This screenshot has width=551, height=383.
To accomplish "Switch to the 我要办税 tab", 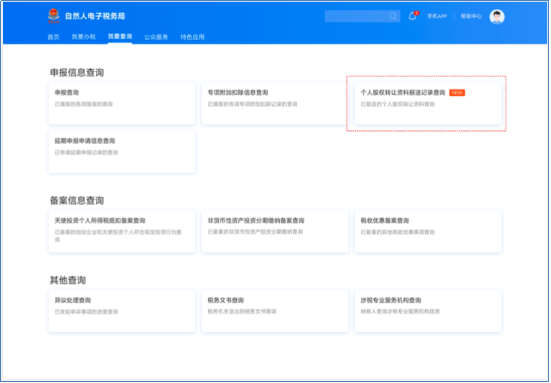I will (84, 37).
